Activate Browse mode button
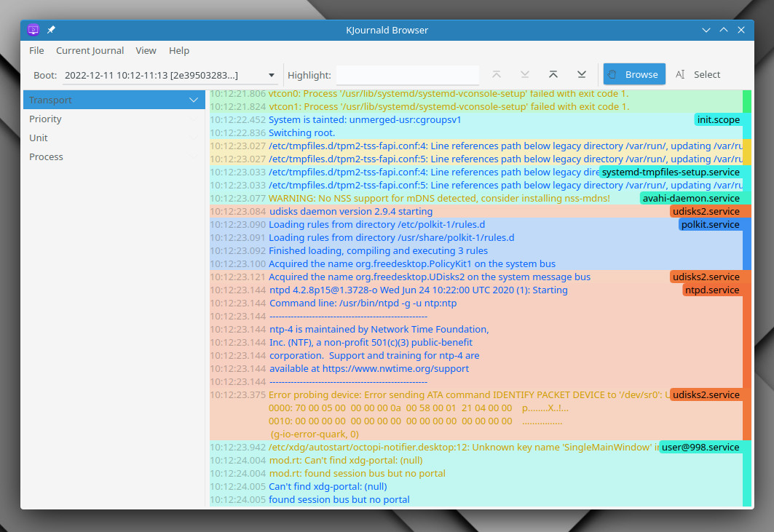The image size is (774, 532). point(634,74)
